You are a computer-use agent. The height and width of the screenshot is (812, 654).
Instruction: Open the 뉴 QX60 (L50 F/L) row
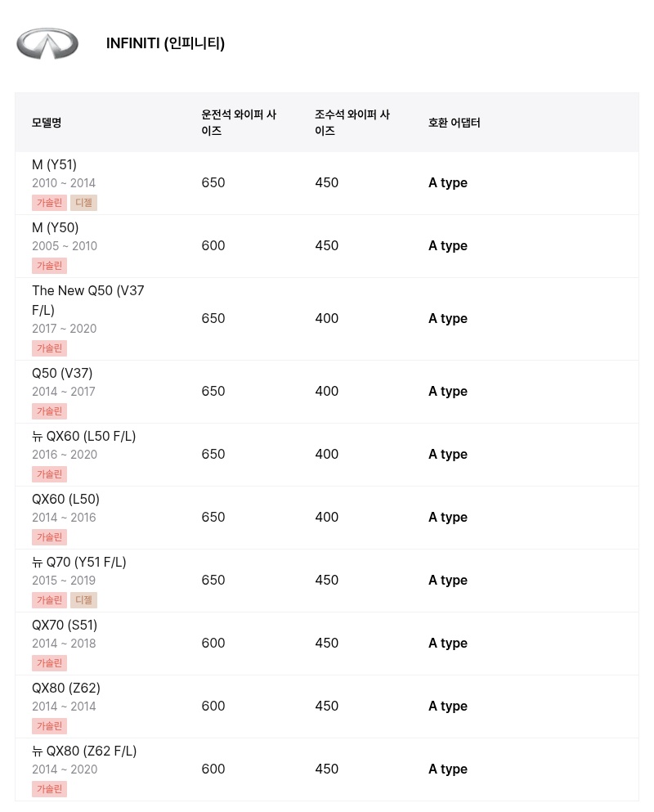point(327,455)
